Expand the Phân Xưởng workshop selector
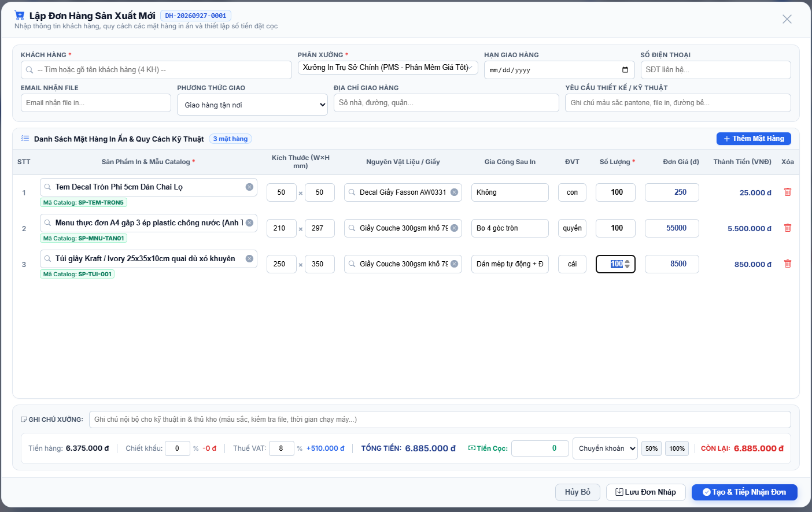 tap(388, 68)
